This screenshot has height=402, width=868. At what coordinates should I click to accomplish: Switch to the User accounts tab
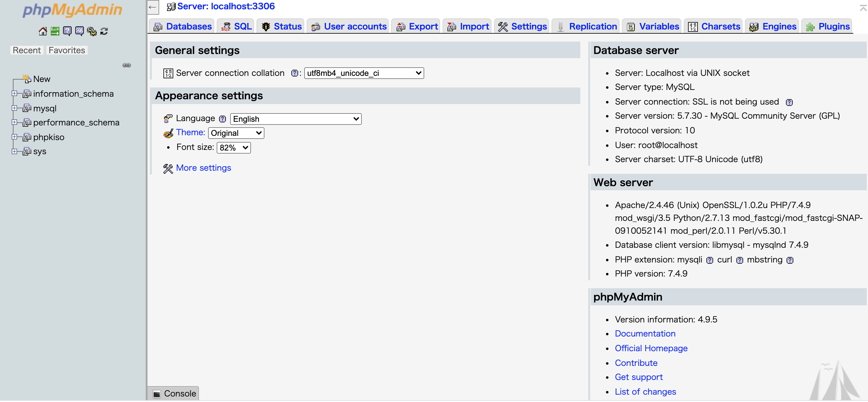coord(355,26)
